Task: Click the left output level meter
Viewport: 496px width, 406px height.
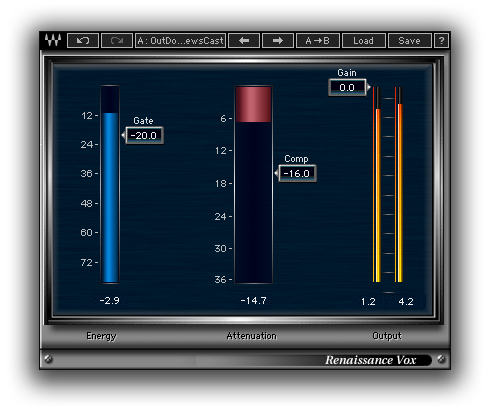Action: coord(377,184)
